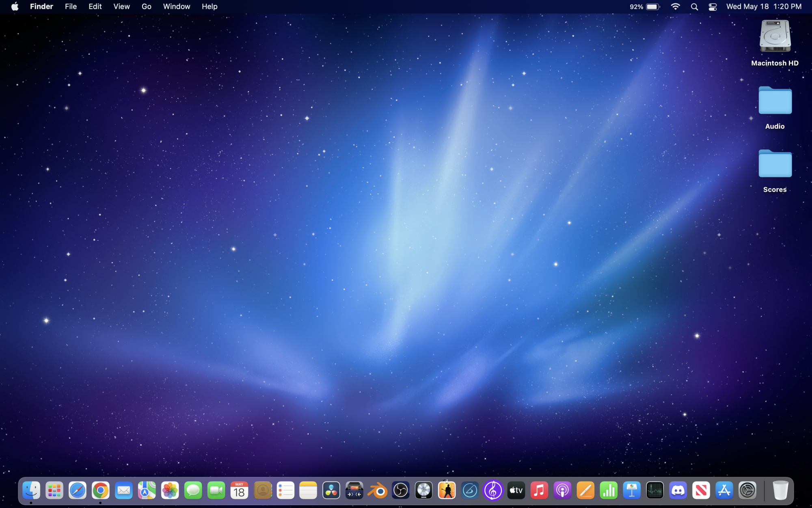
Task: Launch Logic Pro from the Dock
Action: 424,491
